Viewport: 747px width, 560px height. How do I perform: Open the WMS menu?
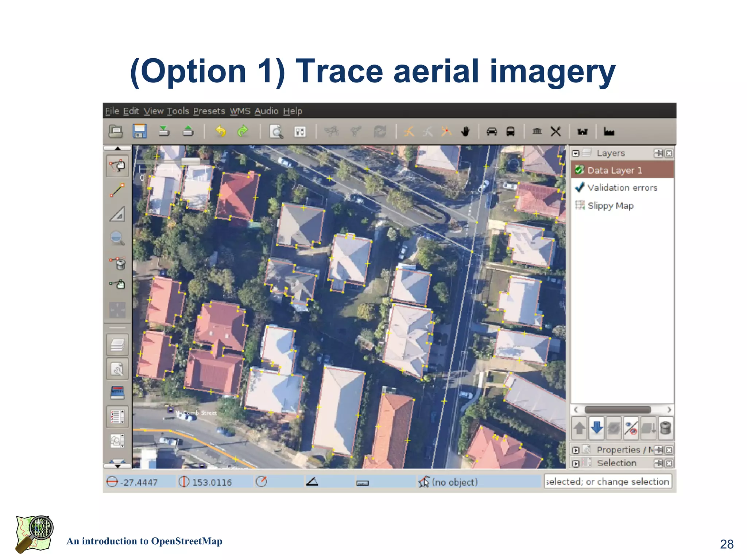[240, 111]
